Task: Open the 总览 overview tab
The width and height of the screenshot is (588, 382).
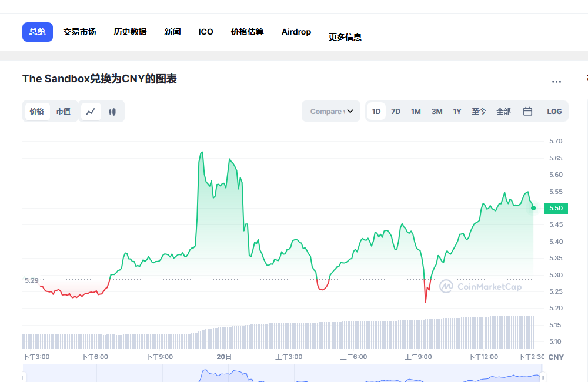Action: pyautogui.click(x=38, y=32)
